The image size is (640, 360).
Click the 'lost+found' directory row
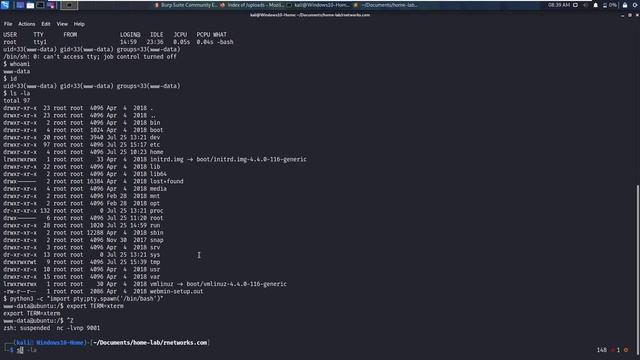point(93,182)
